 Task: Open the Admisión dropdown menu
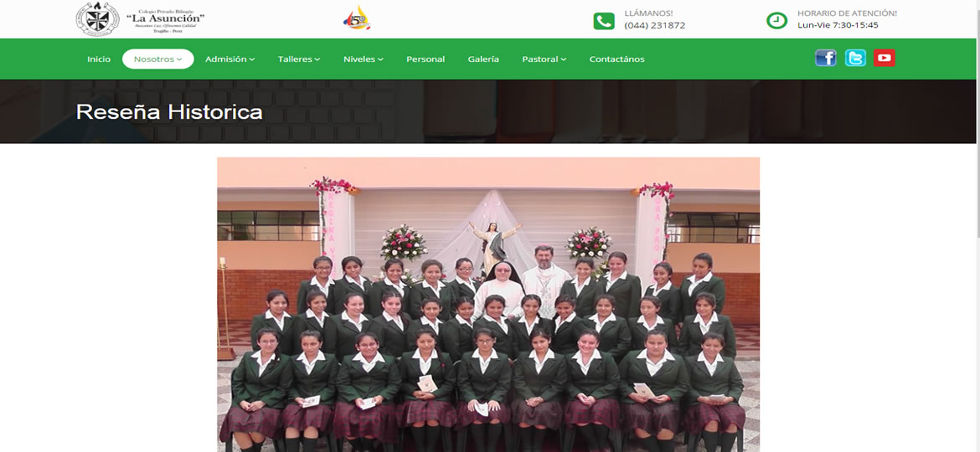point(230,59)
